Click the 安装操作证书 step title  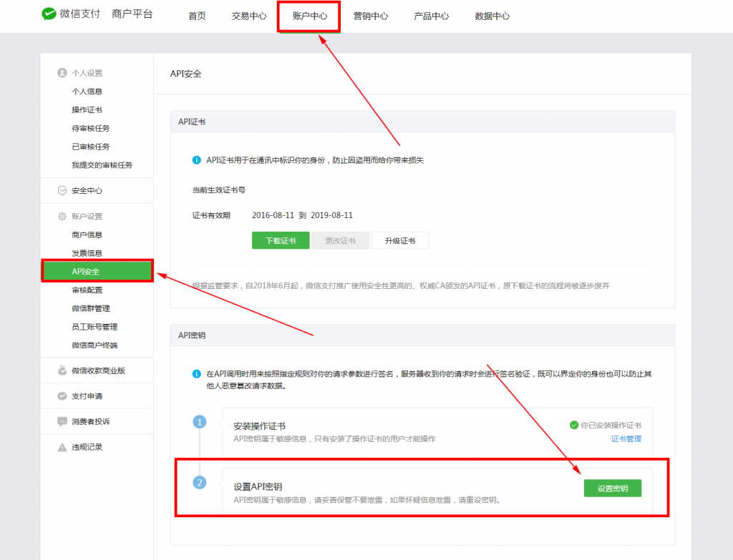click(259, 426)
